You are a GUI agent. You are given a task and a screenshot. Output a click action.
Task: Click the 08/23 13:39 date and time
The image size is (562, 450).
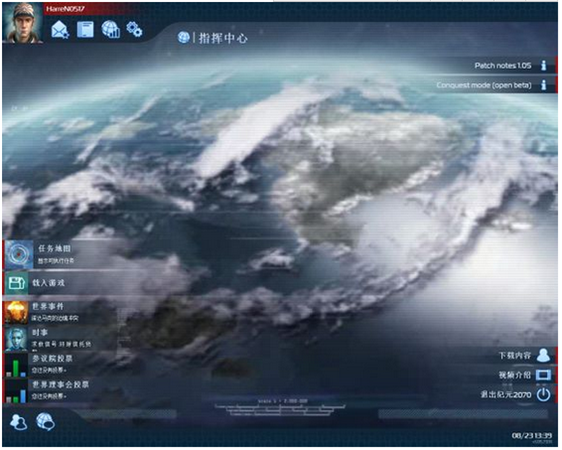(x=532, y=435)
